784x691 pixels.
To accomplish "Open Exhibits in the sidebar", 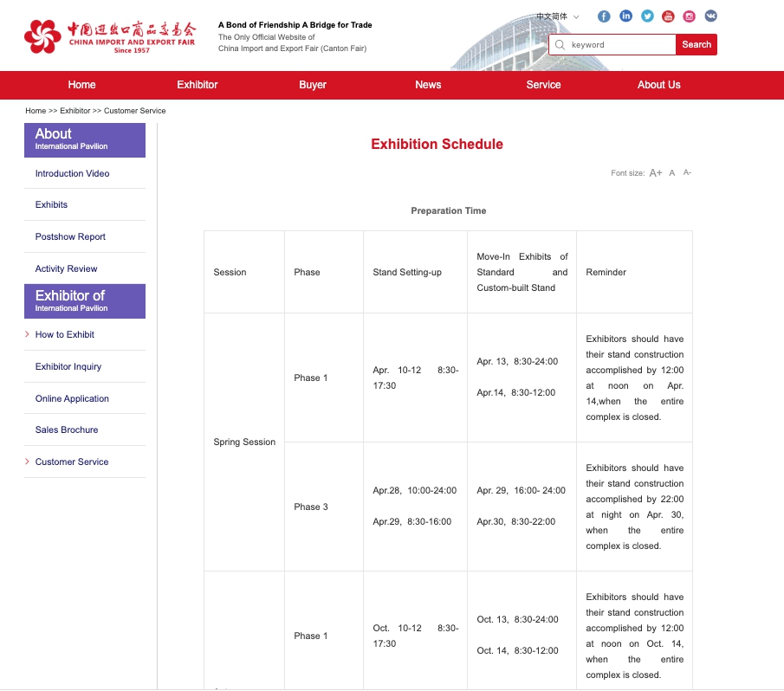I will pos(51,204).
